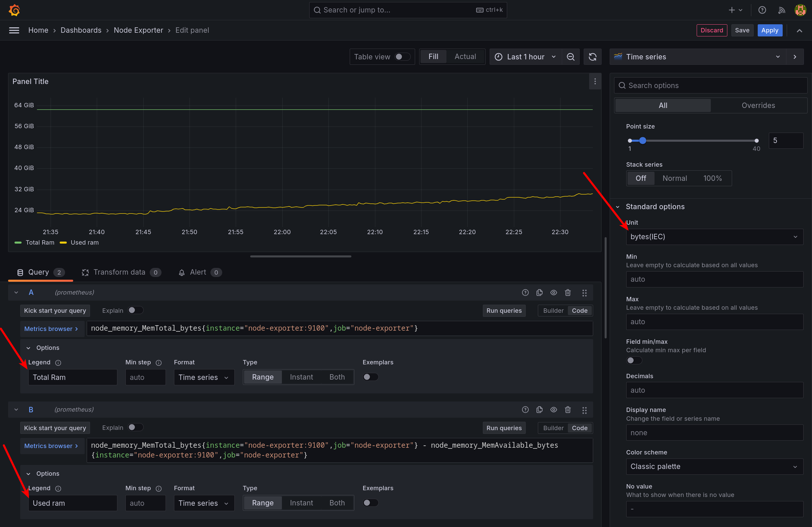
Task: Click the Discard button
Action: 712,30
